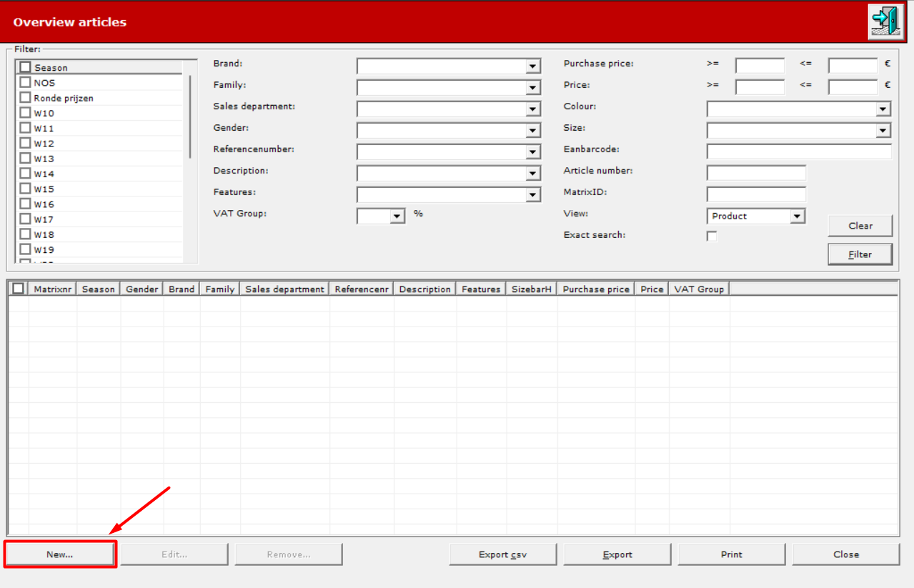Click the Referencenr column header
Image resolution: width=914 pixels, height=588 pixels.
pyautogui.click(x=362, y=289)
